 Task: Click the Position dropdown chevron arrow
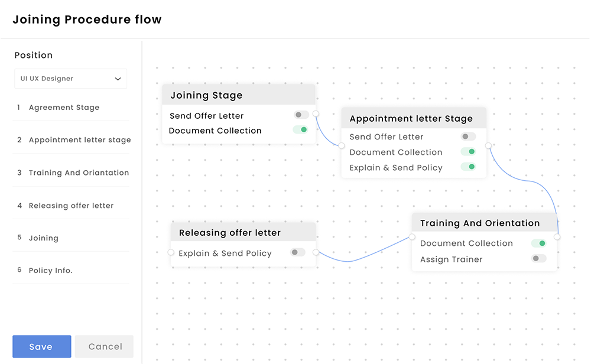(x=118, y=79)
